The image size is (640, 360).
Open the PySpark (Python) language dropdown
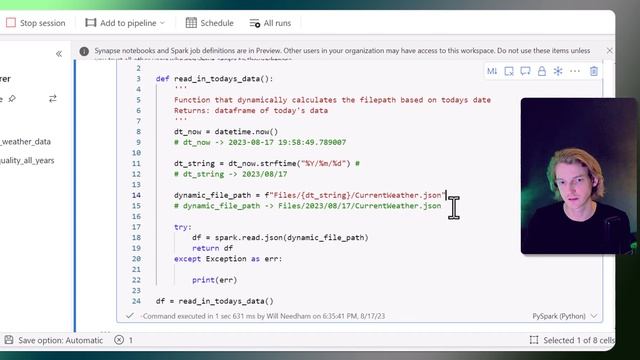(564, 316)
